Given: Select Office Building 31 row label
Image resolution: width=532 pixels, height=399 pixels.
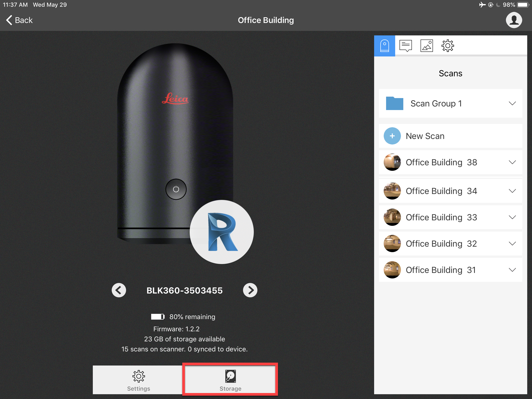Looking at the screenshot, I should click(x=441, y=270).
